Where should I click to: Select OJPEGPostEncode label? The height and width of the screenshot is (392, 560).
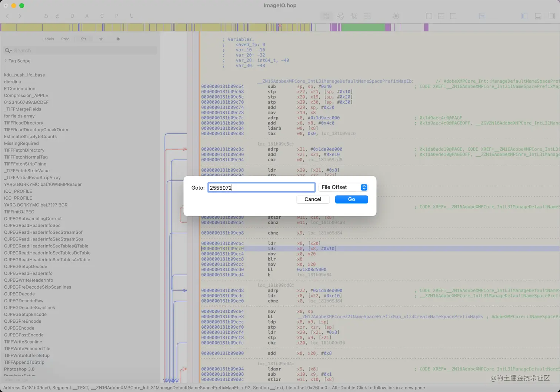point(24,335)
